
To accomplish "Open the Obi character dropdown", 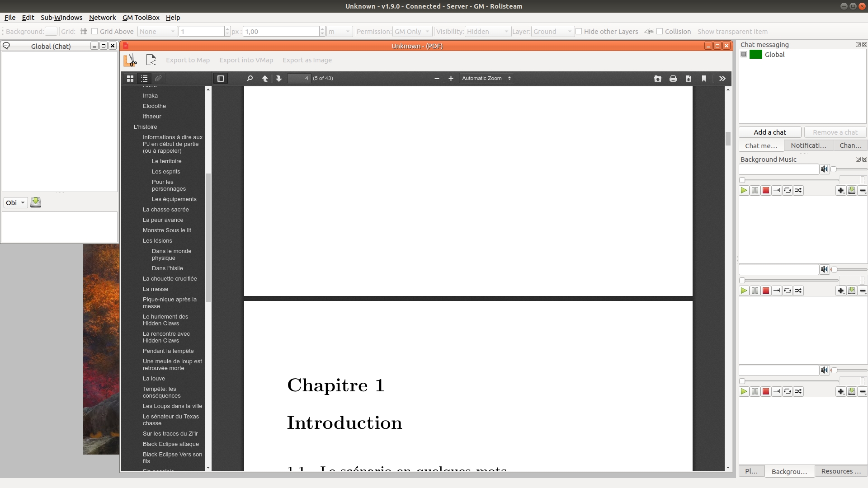I will [x=15, y=203].
